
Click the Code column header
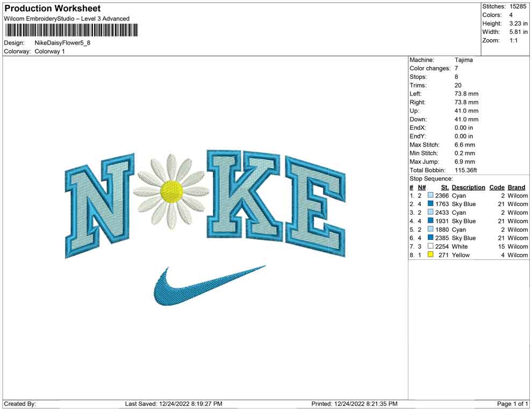pos(497,187)
